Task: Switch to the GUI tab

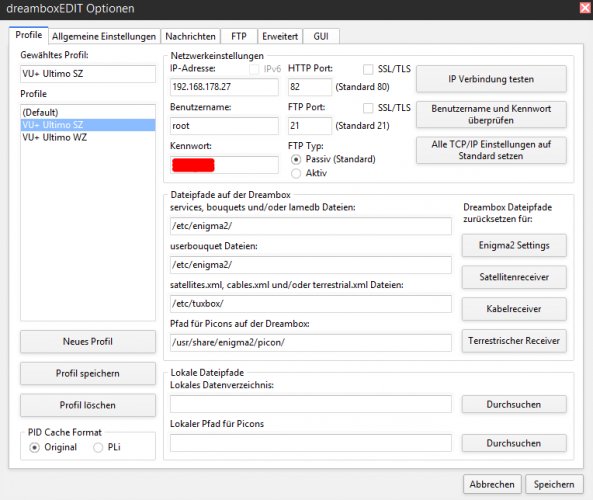Action: [321, 37]
